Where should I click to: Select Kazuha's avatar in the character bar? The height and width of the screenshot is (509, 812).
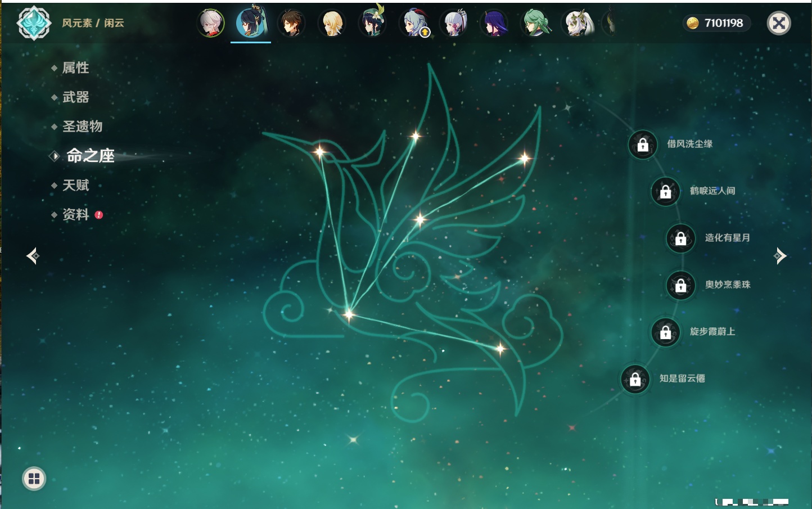[x=211, y=23]
